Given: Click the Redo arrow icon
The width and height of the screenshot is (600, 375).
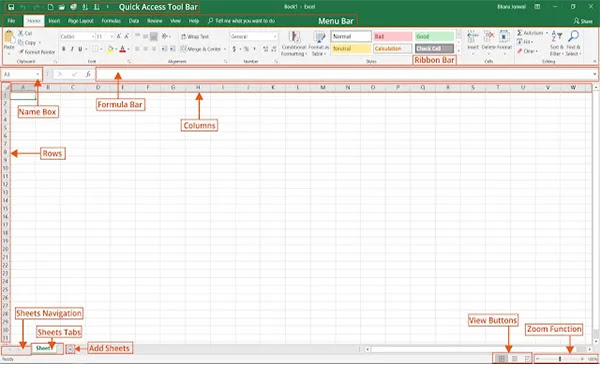Looking at the screenshot, I should [x=36, y=7].
